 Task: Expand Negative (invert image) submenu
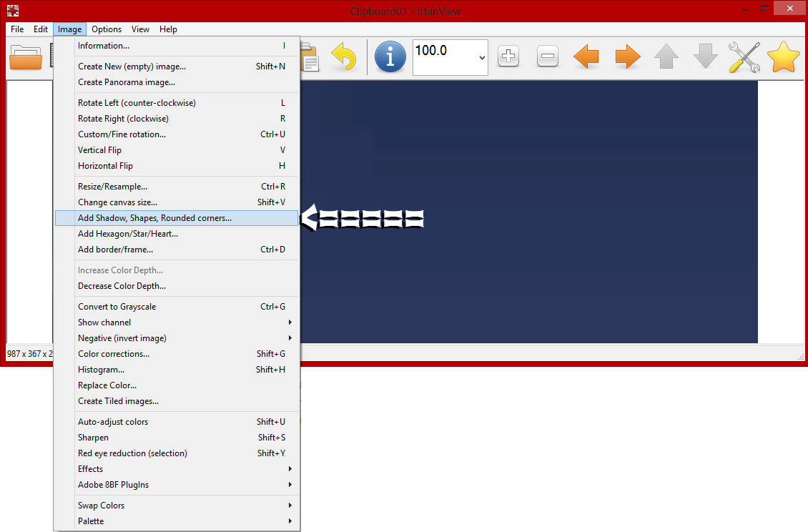[177, 338]
